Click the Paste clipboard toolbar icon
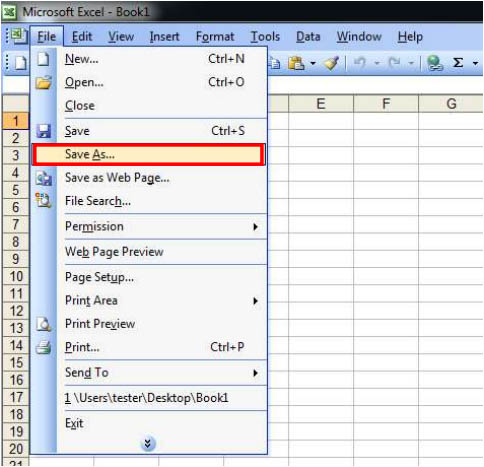The image size is (484, 467). click(296, 63)
